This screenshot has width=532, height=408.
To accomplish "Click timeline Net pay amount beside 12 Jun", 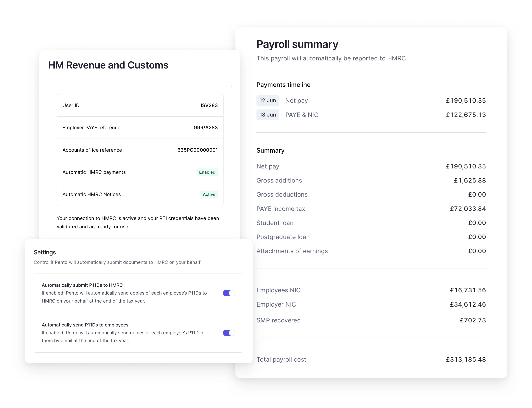I will (x=466, y=100).
